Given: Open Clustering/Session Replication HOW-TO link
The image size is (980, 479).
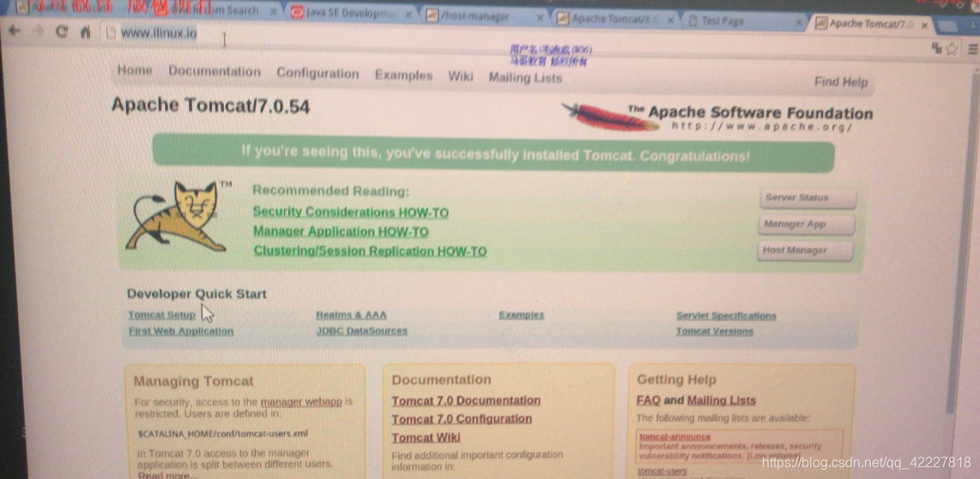Looking at the screenshot, I should point(370,251).
